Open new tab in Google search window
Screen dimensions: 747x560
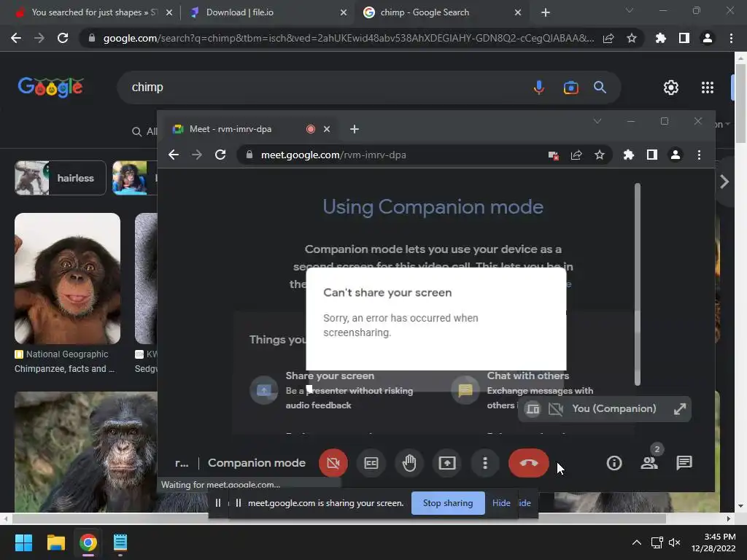[546, 12]
